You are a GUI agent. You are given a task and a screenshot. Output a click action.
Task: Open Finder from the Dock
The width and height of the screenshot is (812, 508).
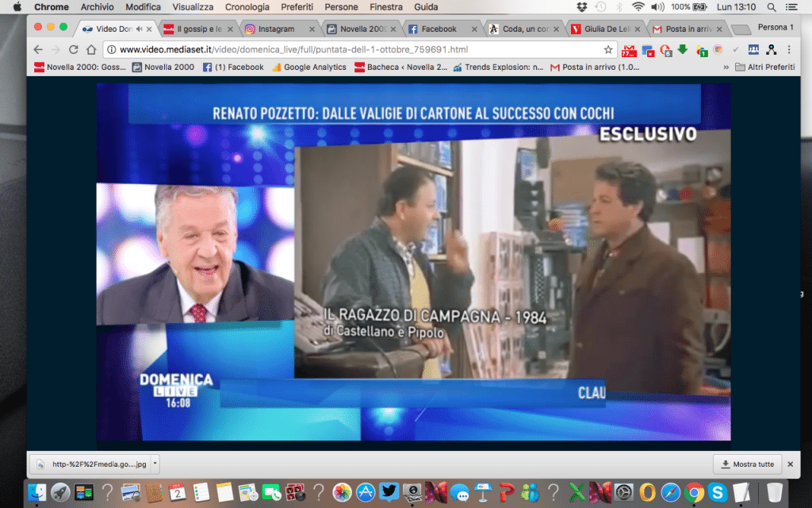[x=36, y=492]
